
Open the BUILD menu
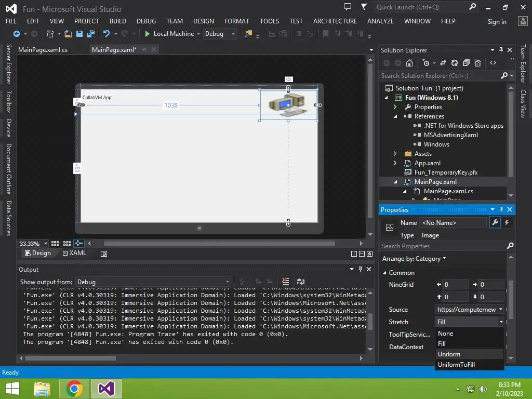[118, 21]
